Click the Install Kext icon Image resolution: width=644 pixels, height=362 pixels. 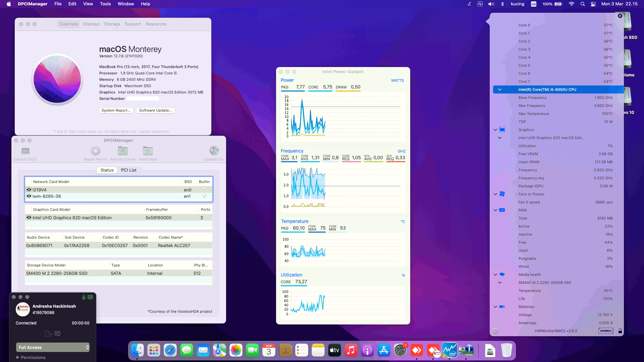pos(148,151)
